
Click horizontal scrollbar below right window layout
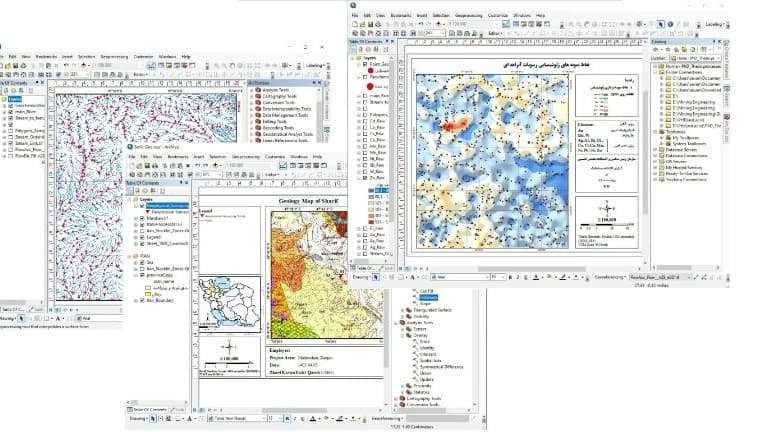click(531, 268)
